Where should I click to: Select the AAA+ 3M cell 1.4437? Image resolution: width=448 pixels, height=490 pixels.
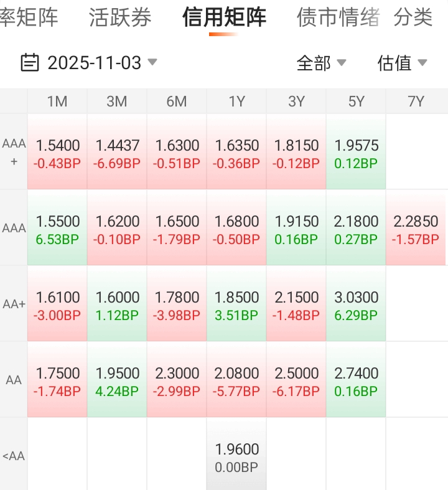[x=117, y=153]
